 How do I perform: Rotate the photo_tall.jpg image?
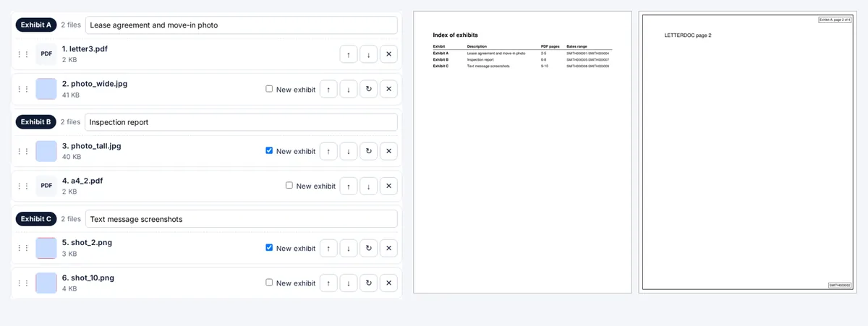369,151
